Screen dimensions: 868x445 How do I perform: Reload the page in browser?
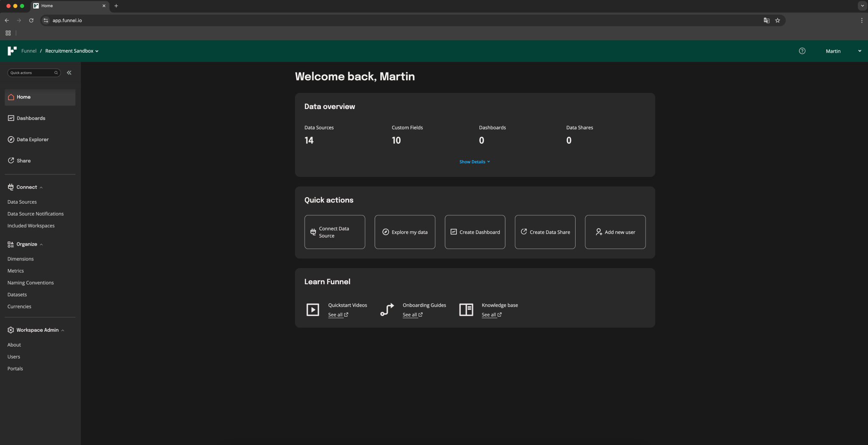(x=31, y=20)
